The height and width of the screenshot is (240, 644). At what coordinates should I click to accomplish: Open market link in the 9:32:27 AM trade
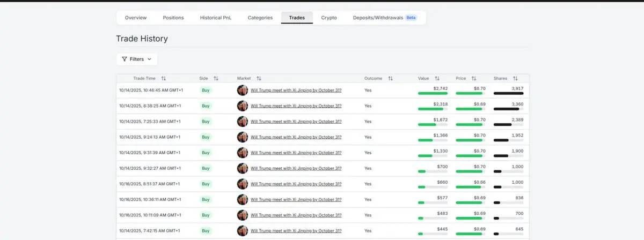[296, 168]
